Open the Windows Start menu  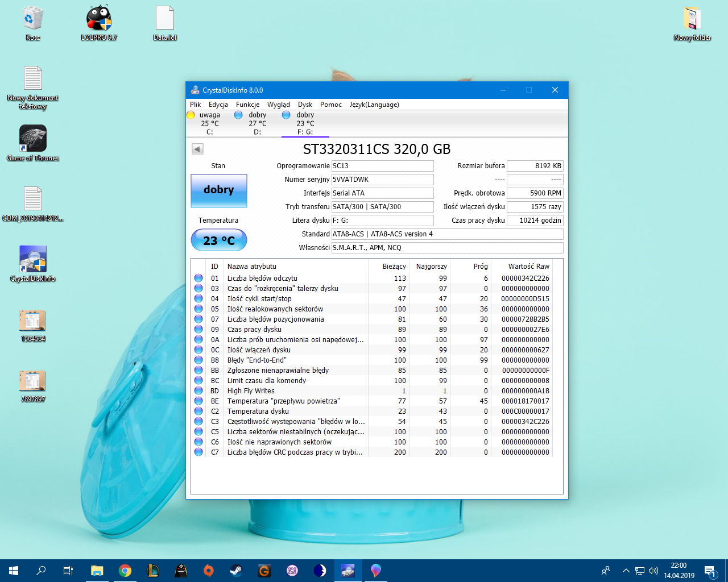(14, 571)
